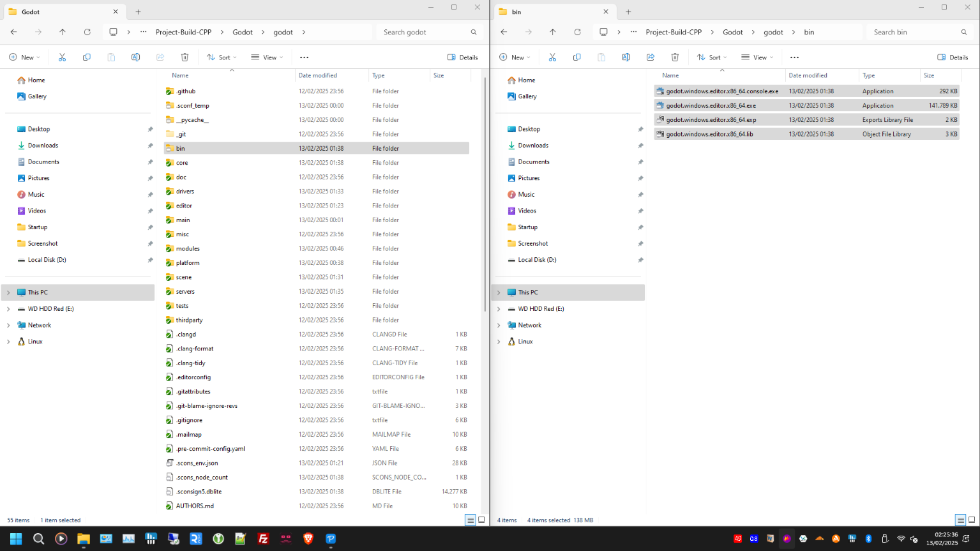Open Windows Start menu
980x551 pixels.
coord(16,539)
